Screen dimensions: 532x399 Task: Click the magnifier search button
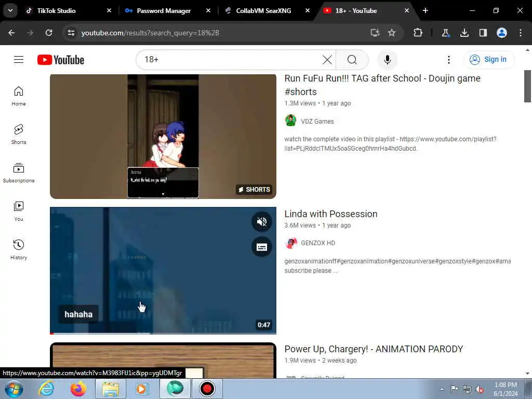click(x=352, y=60)
